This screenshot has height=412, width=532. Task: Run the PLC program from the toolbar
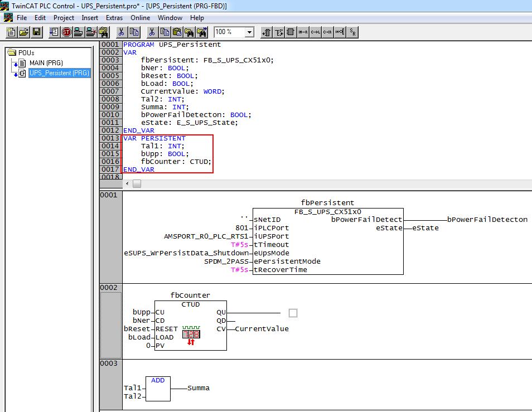[54, 32]
